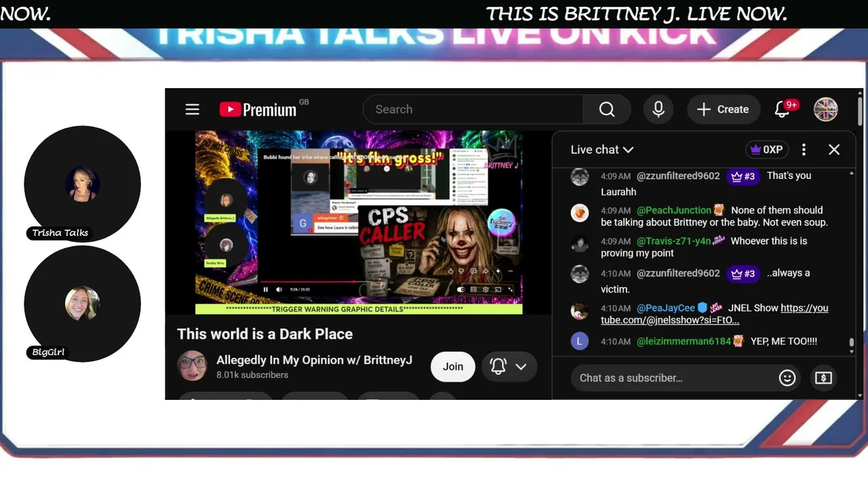Open the Super Chat dollar button
This screenshot has width=868, height=488.
[823, 378]
